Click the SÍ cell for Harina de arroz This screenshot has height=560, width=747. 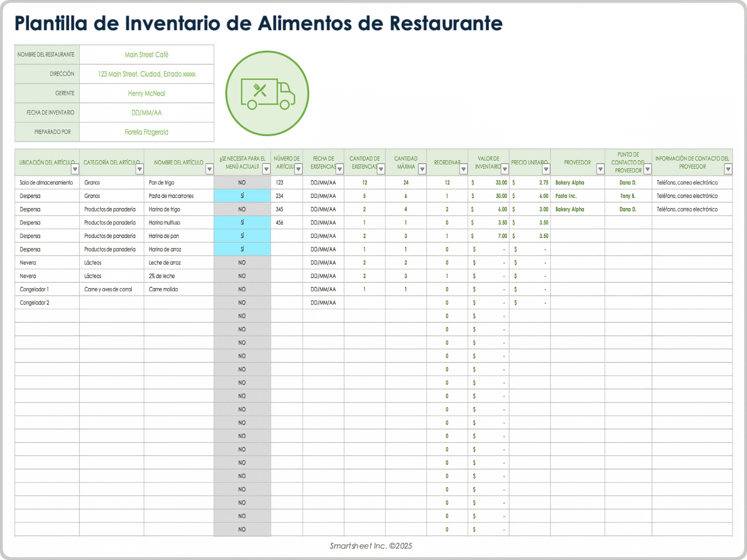[242, 249]
